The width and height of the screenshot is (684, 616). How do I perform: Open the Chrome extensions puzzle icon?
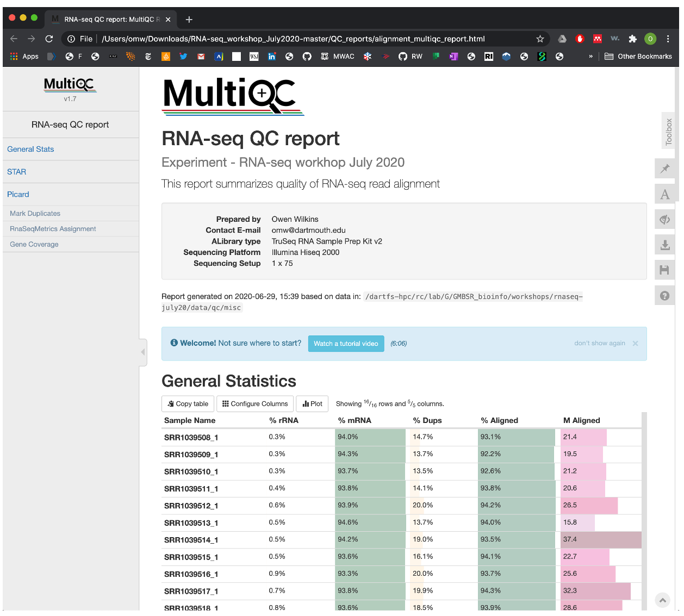(x=632, y=39)
